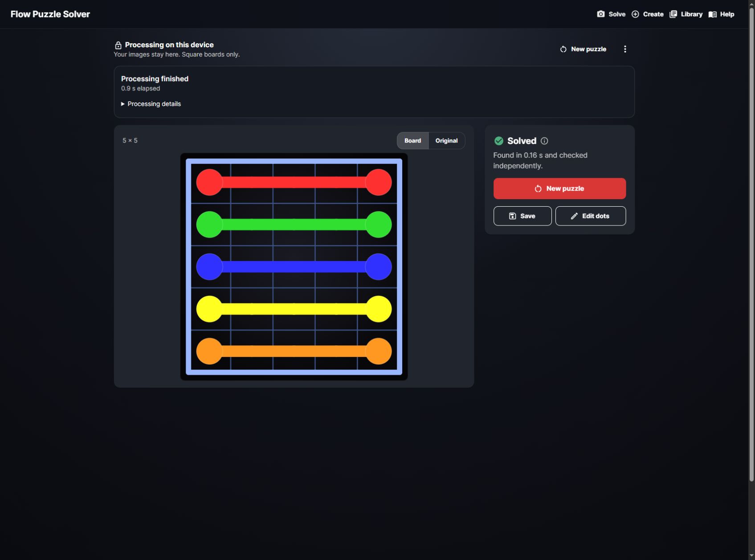Click the Flow Puzzle Solver title
Viewport: 755px width, 560px height.
pyautogui.click(x=50, y=14)
